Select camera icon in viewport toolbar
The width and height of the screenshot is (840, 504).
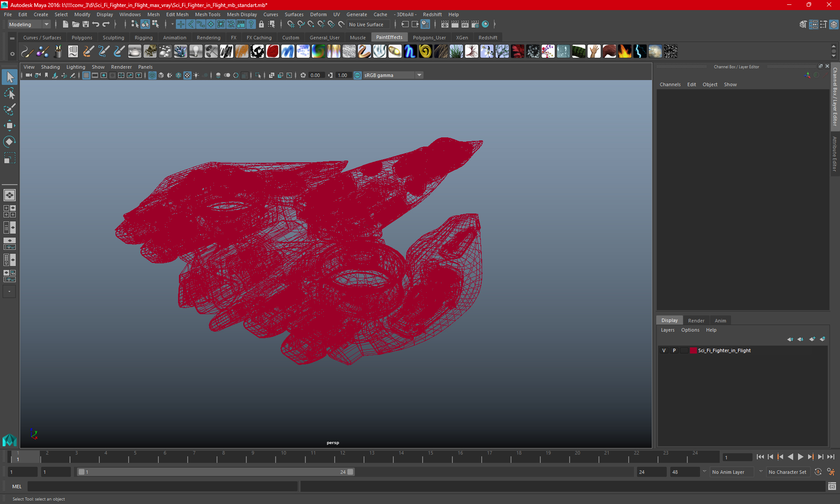tap(28, 75)
